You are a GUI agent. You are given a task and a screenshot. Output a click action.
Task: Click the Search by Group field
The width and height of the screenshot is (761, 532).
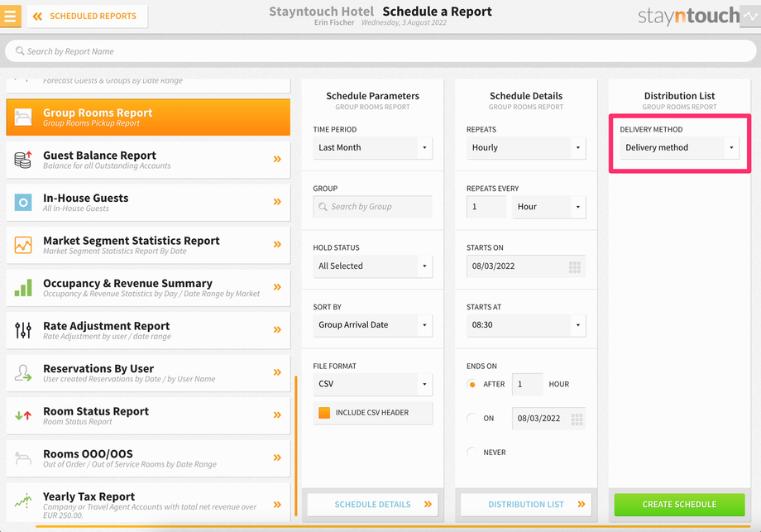click(x=373, y=207)
